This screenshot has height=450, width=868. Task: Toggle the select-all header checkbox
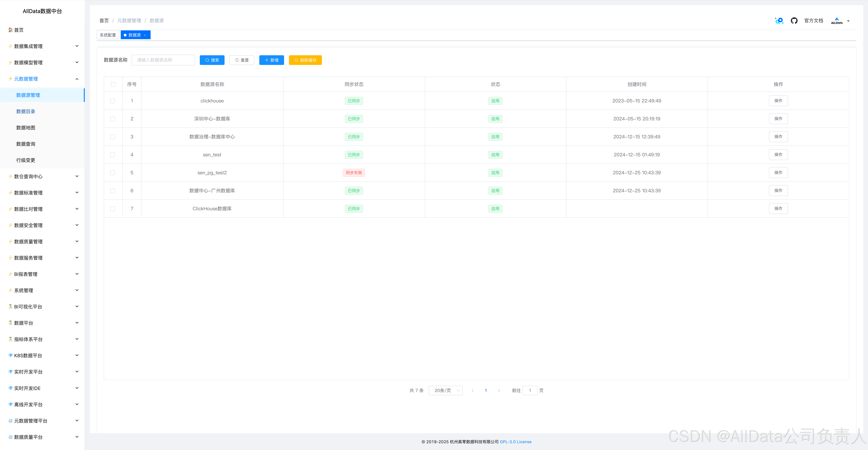point(113,84)
